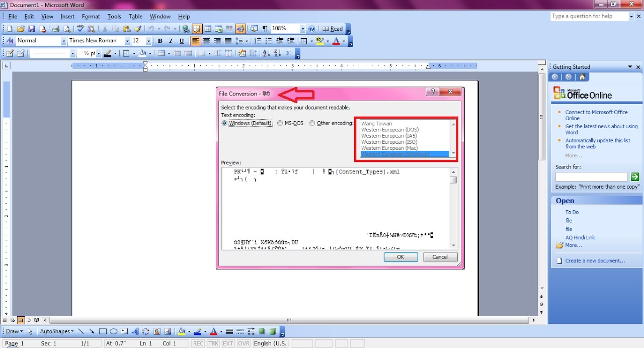The width and height of the screenshot is (644, 362).
Task: Increase paragraph indent
Action: coord(291,41)
